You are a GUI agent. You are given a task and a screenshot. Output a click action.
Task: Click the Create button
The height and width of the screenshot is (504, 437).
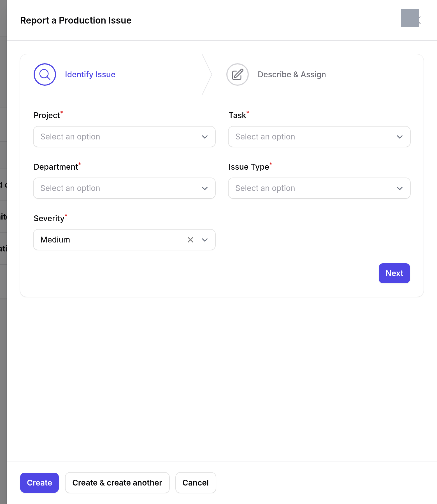pos(39,483)
